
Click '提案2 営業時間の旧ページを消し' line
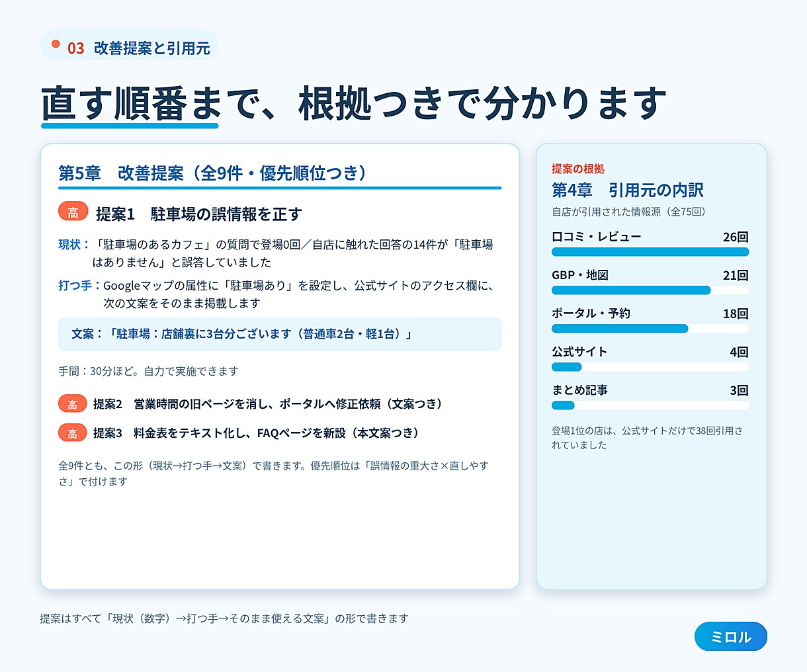point(268,403)
